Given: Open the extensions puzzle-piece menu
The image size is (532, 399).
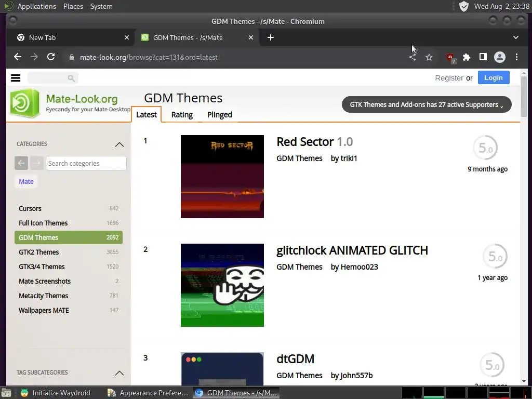Looking at the screenshot, I should click(x=467, y=57).
